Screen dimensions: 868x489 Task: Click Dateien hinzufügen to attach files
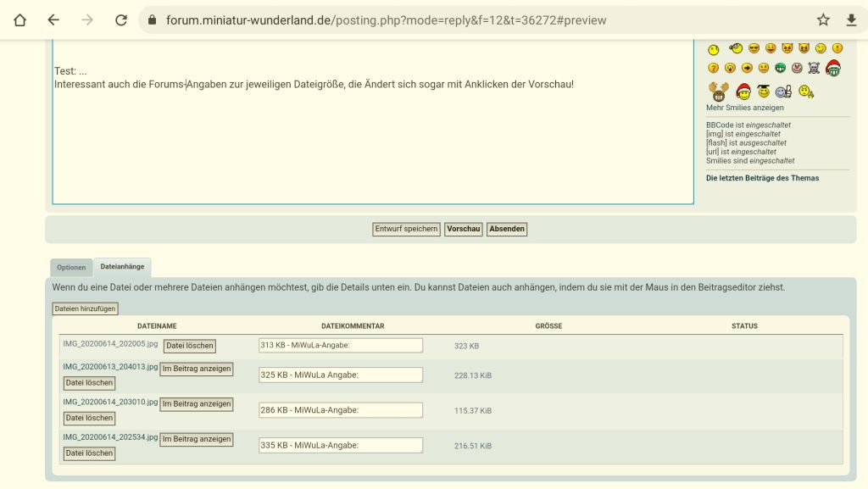85,309
